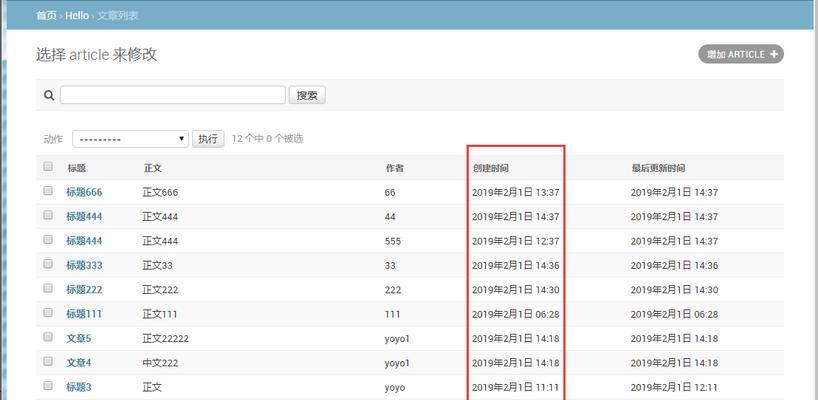Image resolution: width=818 pixels, height=400 pixels.
Task: Click last-updated time 2019年2月1日 12:11
Action: pyautogui.click(x=674, y=387)
